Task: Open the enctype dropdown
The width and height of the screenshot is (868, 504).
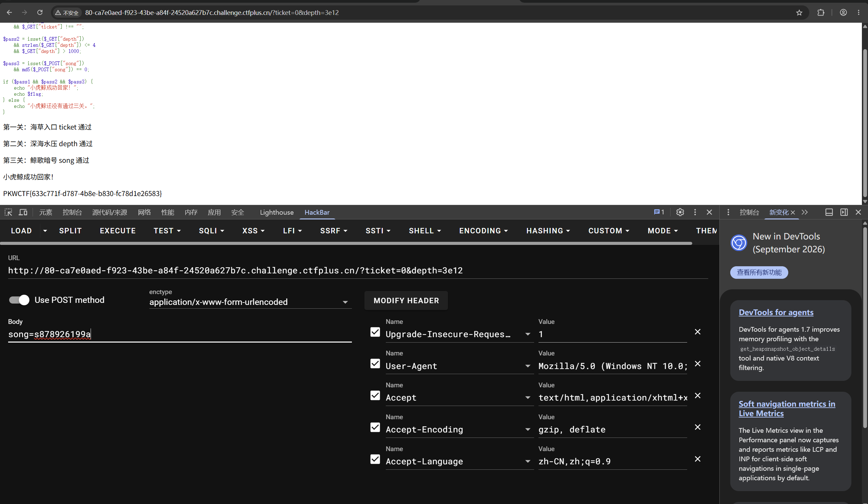Action: coord(250,302)
